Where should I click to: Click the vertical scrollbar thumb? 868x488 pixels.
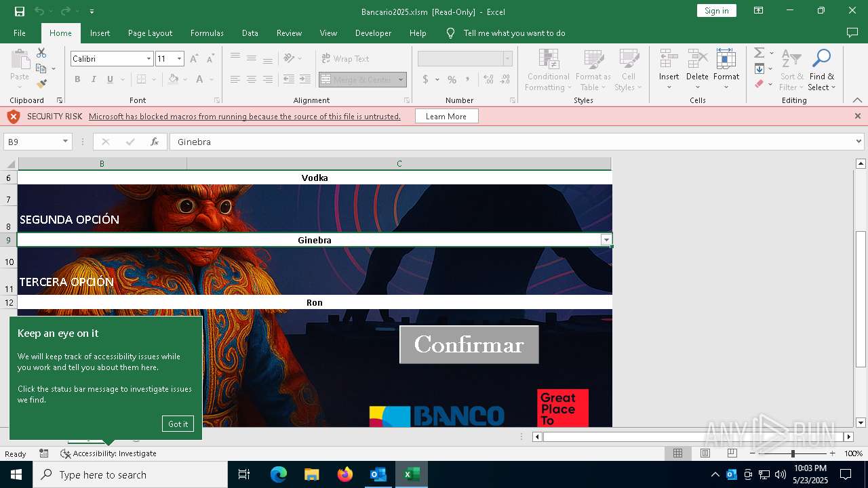(861, 300)
